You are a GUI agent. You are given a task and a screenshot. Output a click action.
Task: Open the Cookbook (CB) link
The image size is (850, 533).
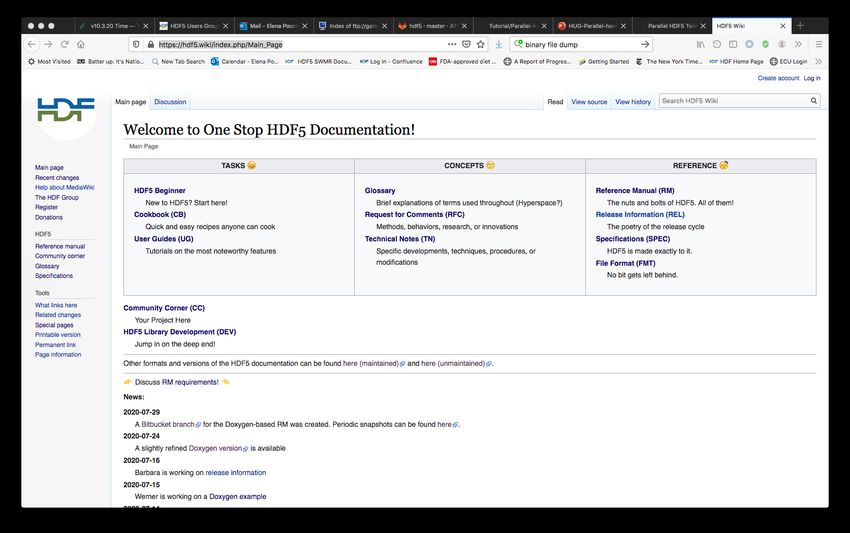coord(159,215)
